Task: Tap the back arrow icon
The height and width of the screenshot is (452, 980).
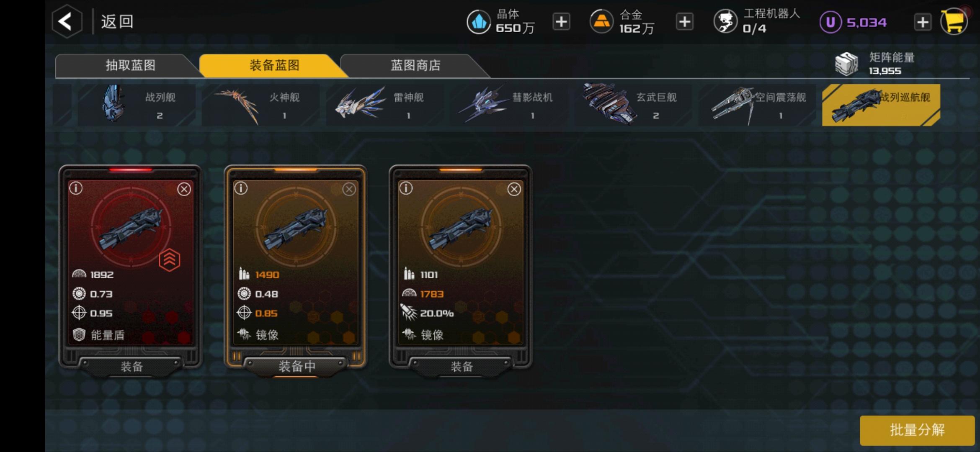Action: 67,21
